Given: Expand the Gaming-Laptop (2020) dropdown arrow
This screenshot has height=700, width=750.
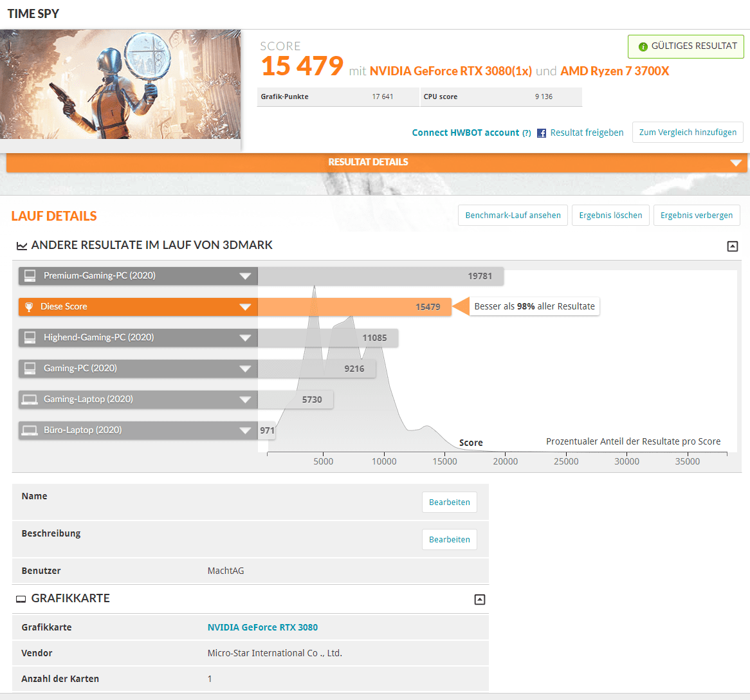Looking at the screenshot, I should (x=245, y=400).
